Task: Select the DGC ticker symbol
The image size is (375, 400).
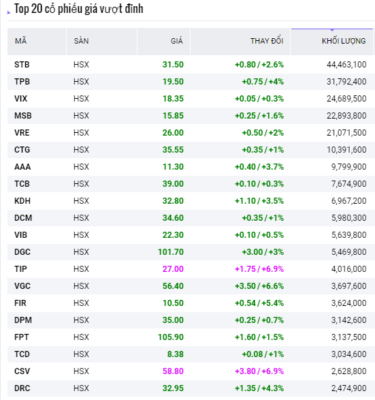Action: click(x=22, y=252)
